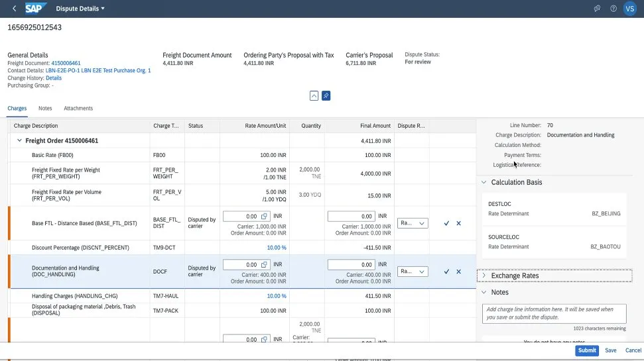Open the VS user profile avatar

click(629, 9)
